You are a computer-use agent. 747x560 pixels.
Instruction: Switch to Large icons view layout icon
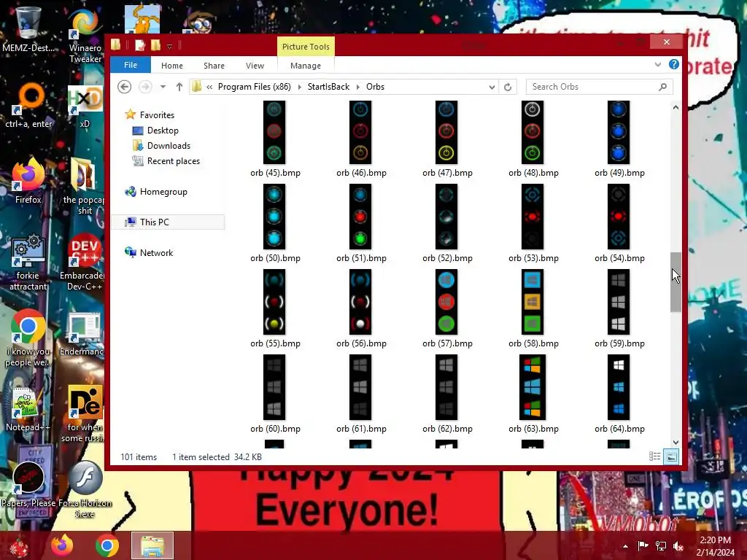coord(671,456)
